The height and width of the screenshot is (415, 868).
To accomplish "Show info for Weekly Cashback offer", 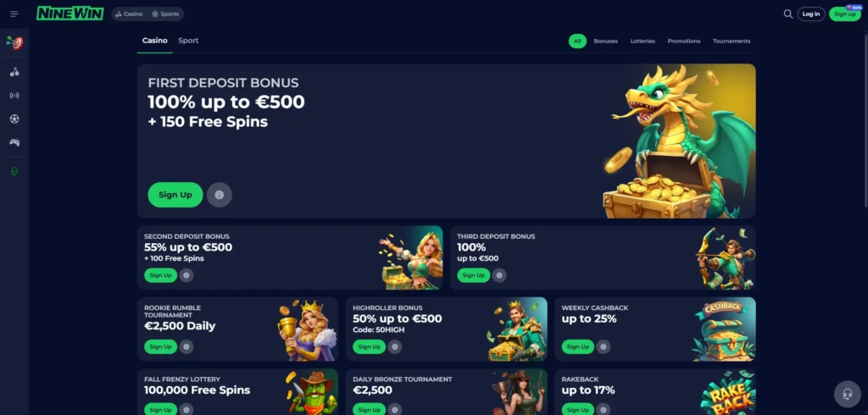I will (604, 347).
